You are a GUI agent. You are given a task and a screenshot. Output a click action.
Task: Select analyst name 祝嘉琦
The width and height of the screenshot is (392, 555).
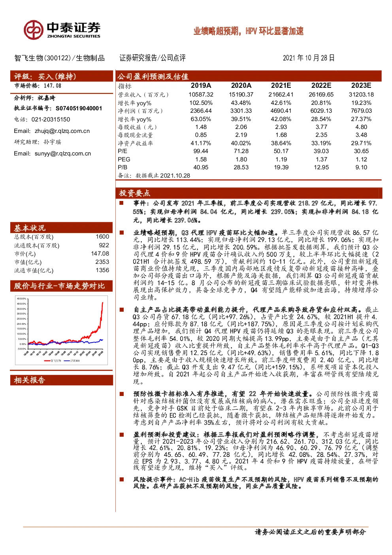click(x=47, y=98)
